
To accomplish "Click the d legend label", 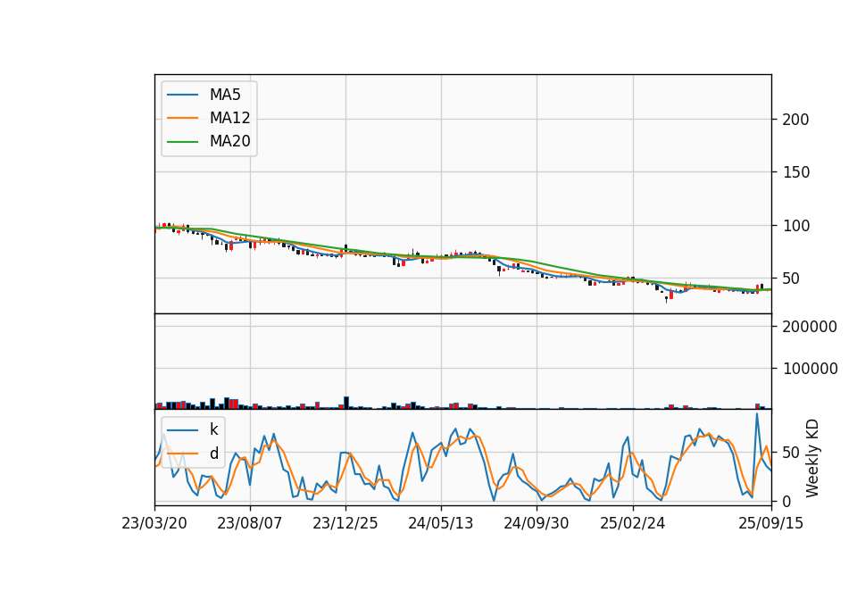I will 213,454.
